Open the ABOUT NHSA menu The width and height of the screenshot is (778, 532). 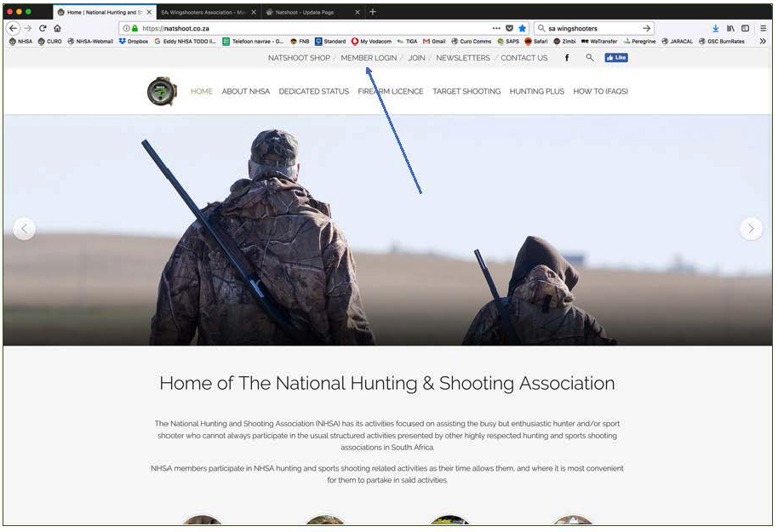pyautogui.click(x=246, y=91)
